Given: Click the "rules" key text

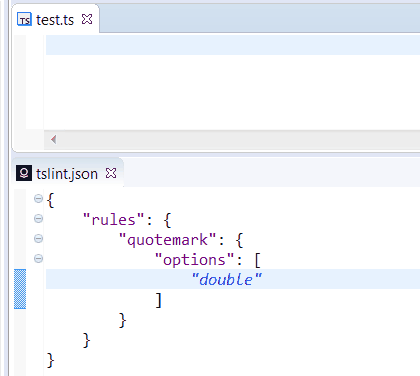Looking at the screenshot, I should pos(114,220).
